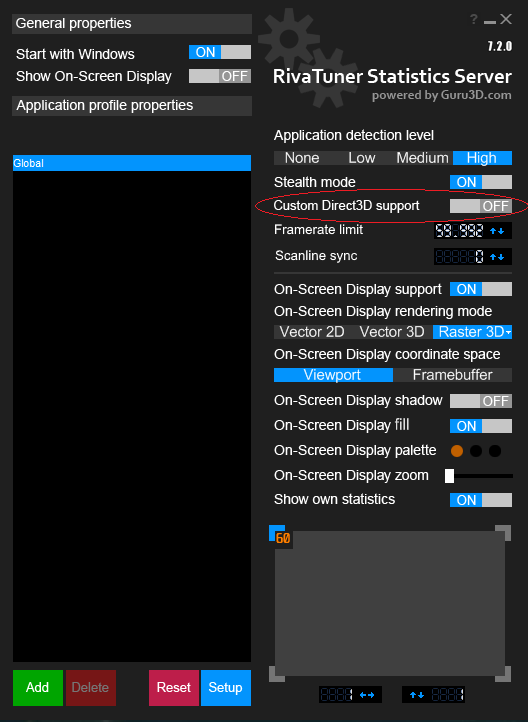The height and width of the screenshot is (722, 528).
Task: Select Vector 2D rendering mode
Action: tap(312, 332)
